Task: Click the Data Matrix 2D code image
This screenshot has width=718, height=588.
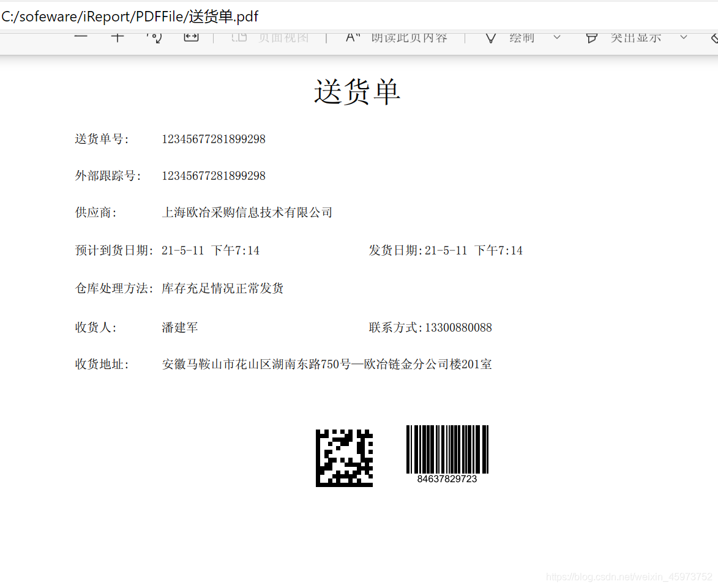Action: pos(345,458)
